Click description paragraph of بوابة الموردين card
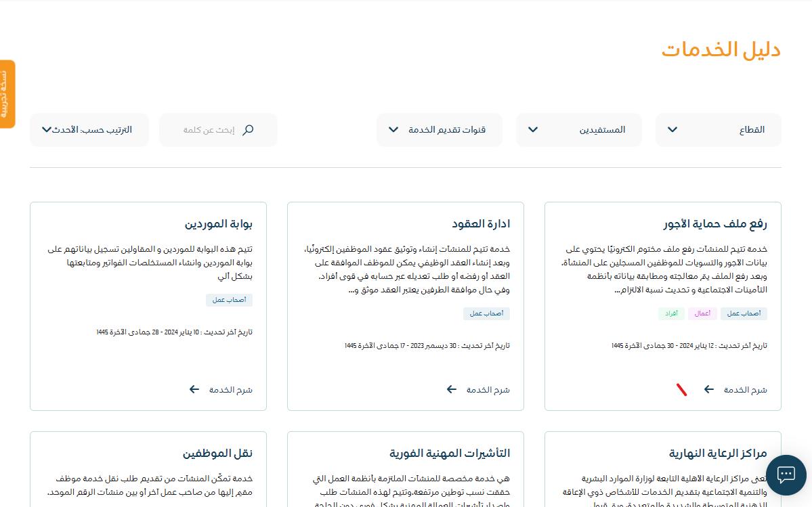812x507 pixels. tap(150, 263)
